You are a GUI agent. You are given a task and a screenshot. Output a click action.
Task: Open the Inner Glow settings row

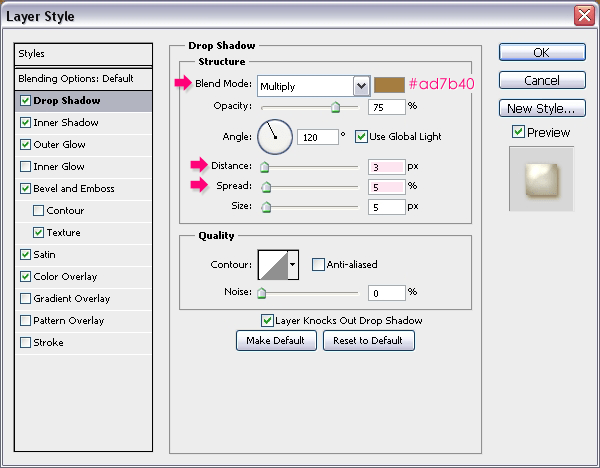click(83, 167)
